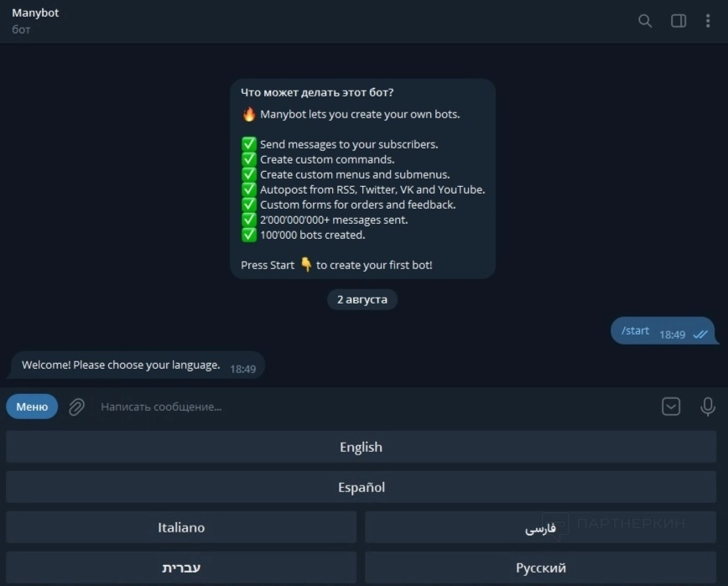Select Русский as the language

[x=540, y=568]
